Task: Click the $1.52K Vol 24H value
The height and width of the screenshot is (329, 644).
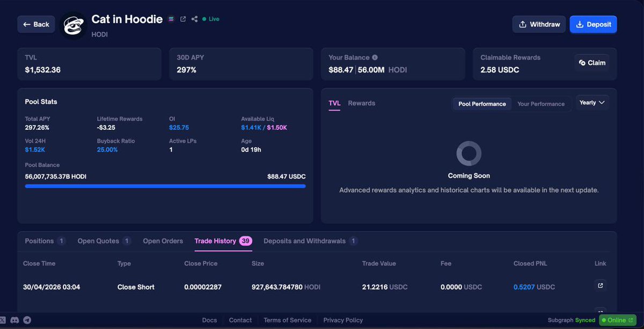Action: pyautogui.click(x=35, y=150)
